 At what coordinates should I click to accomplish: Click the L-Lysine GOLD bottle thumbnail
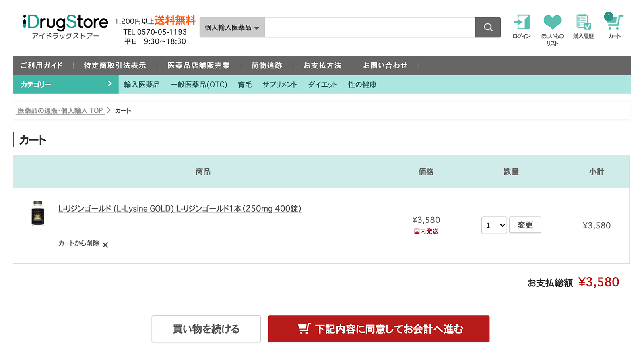pos(38,214)
